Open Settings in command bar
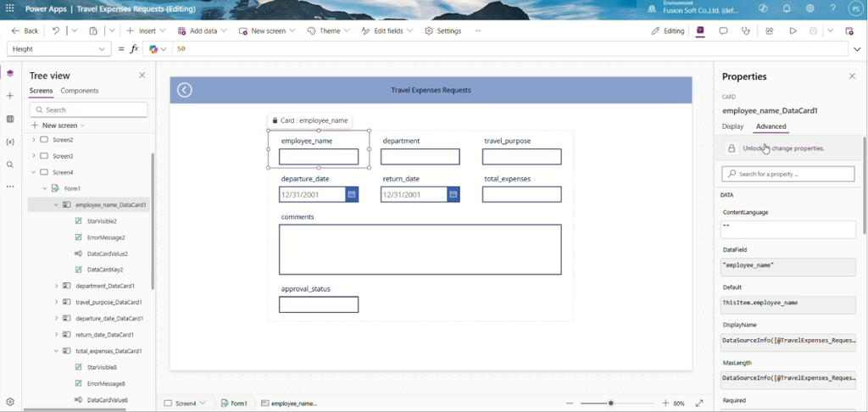The height and width of the screenshot is (412, 868). point(442,31)
